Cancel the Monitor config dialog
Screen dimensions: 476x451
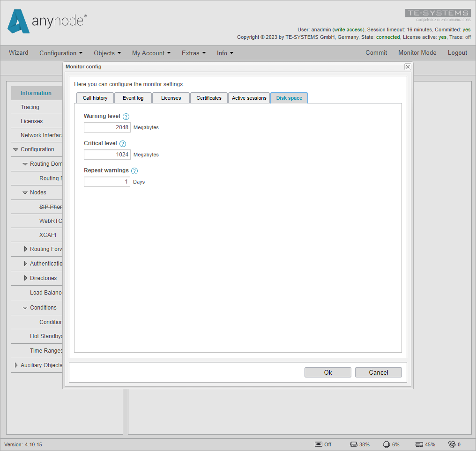[378, 372]
